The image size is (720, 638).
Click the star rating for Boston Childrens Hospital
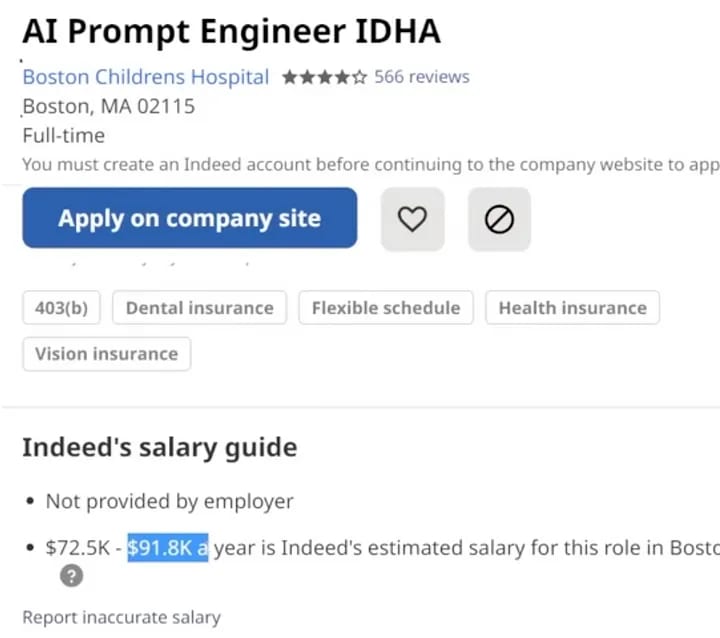coord(325,77)
